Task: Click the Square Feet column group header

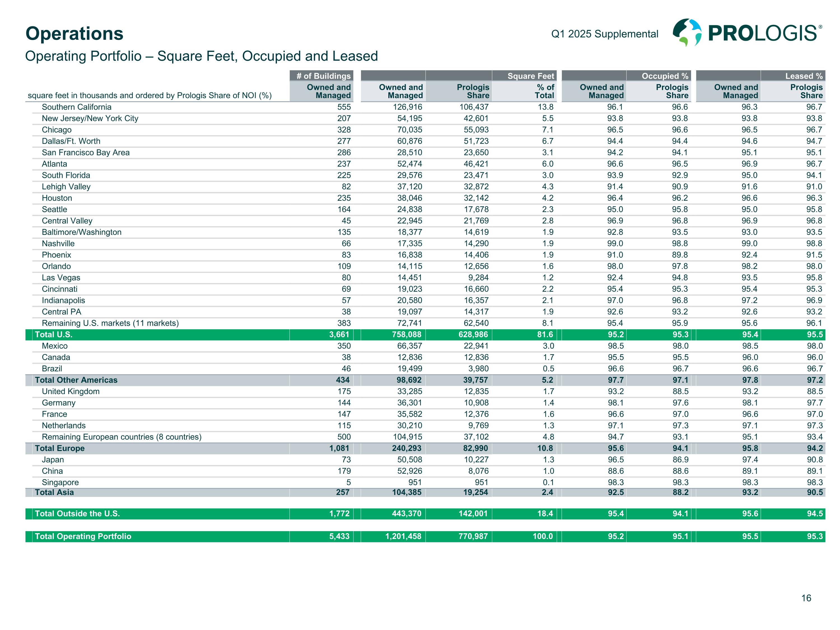Action: tap(531, 76)
